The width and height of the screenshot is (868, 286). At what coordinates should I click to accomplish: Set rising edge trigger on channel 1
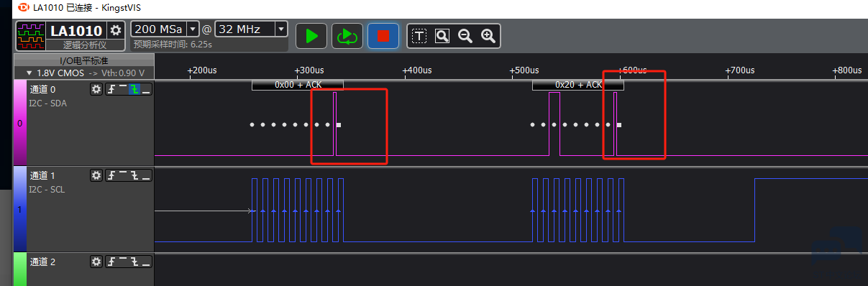[111, 175]
